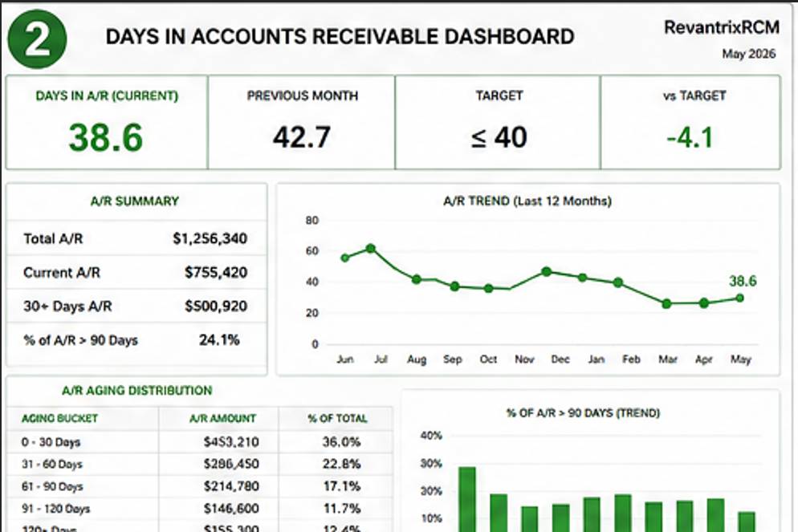This screenshot has width=798, height=532.
Task: Click the 'A/R SUMMARY' panel heading
Action: coord(135,201)
